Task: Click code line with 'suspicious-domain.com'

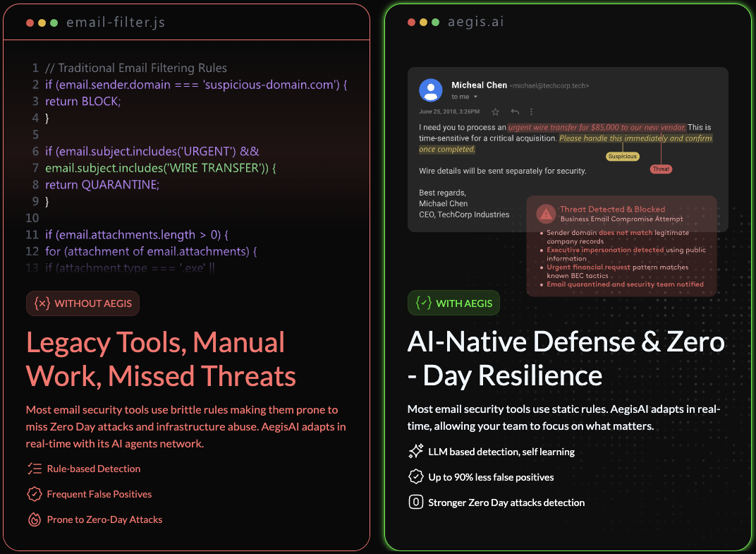Action: [x=196, y=85]
